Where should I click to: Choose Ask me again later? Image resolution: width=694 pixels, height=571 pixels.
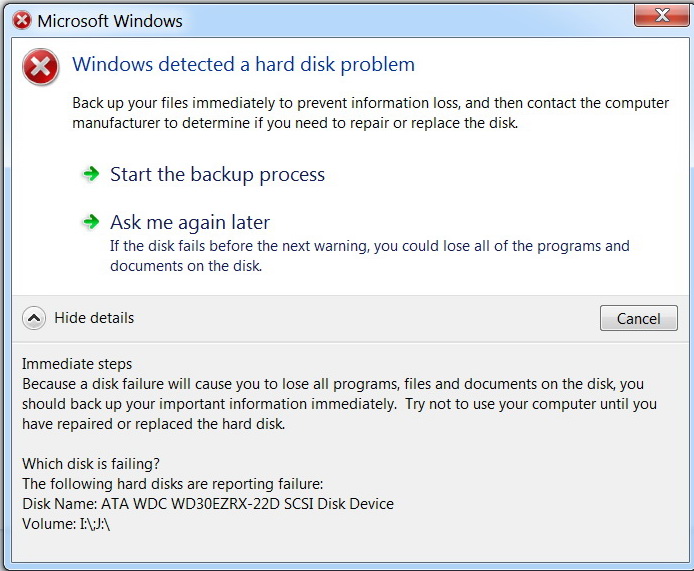coord(190,222)
